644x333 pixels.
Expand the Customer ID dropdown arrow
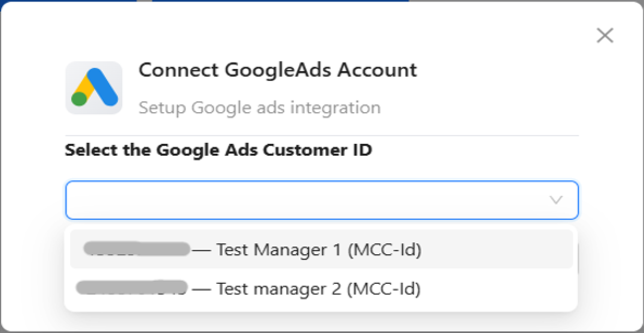coord(556,200)
